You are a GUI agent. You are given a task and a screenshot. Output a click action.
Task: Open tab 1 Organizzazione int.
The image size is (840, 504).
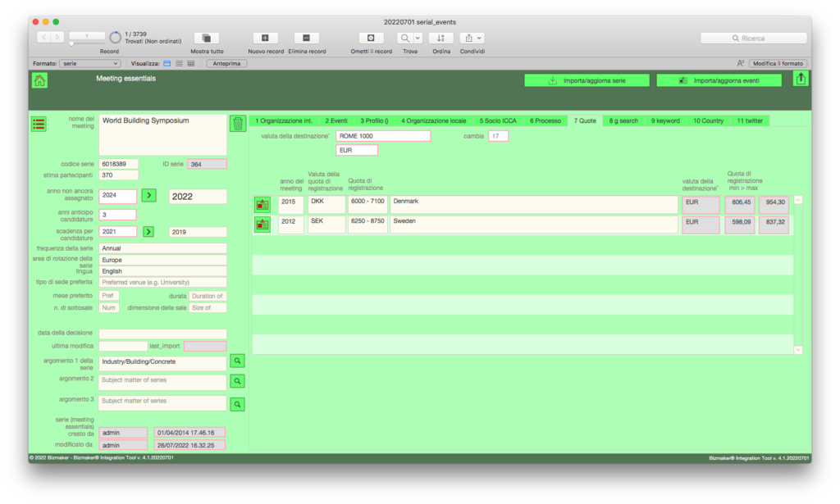point(283,121)
